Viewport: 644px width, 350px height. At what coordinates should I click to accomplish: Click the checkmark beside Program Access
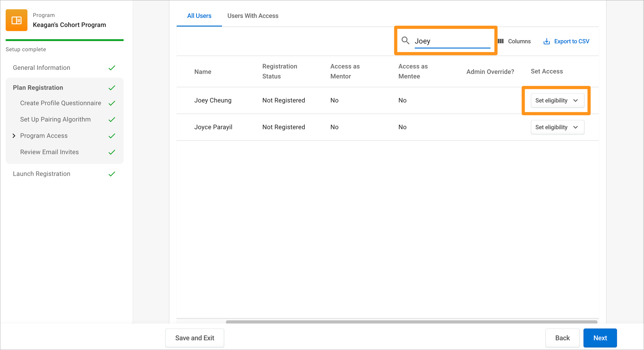(x=112, y=136)
